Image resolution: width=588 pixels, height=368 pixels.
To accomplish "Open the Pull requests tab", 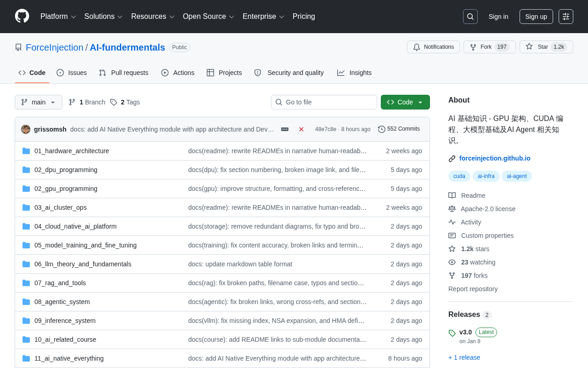I will (124, 73).
